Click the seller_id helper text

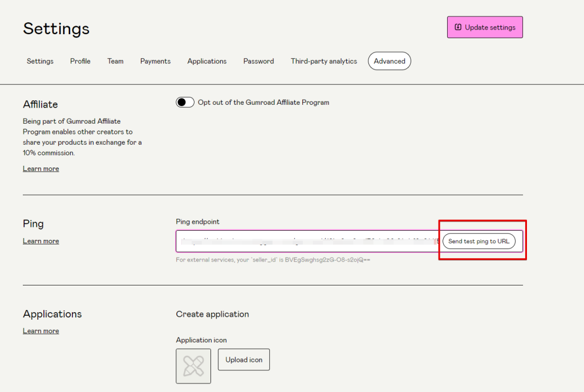point(274,260)
